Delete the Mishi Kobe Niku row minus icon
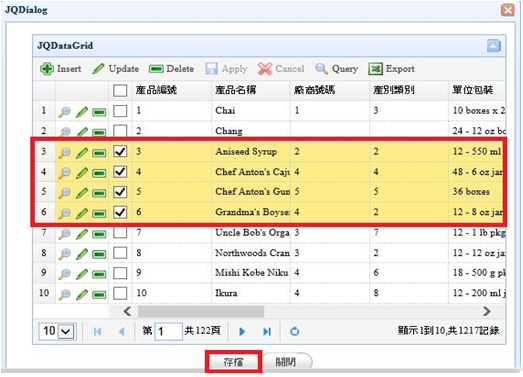This screenshot has height=377, width=523. [99, 275]
